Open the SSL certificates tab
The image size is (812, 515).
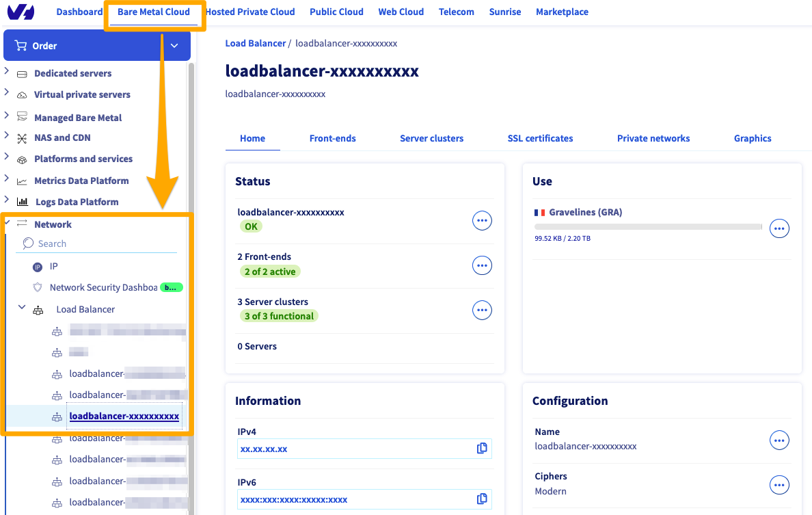click(x=540, y=138)
